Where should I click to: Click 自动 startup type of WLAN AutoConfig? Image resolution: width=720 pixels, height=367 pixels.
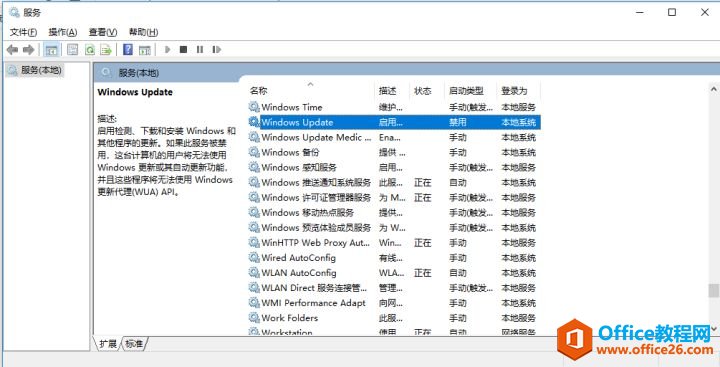[x=458, y=273]
